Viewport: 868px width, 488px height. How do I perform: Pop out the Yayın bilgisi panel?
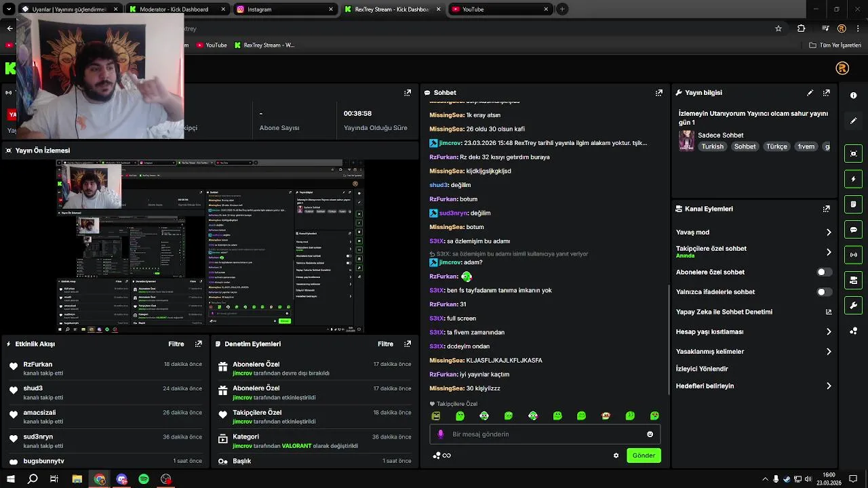(826, 93)
